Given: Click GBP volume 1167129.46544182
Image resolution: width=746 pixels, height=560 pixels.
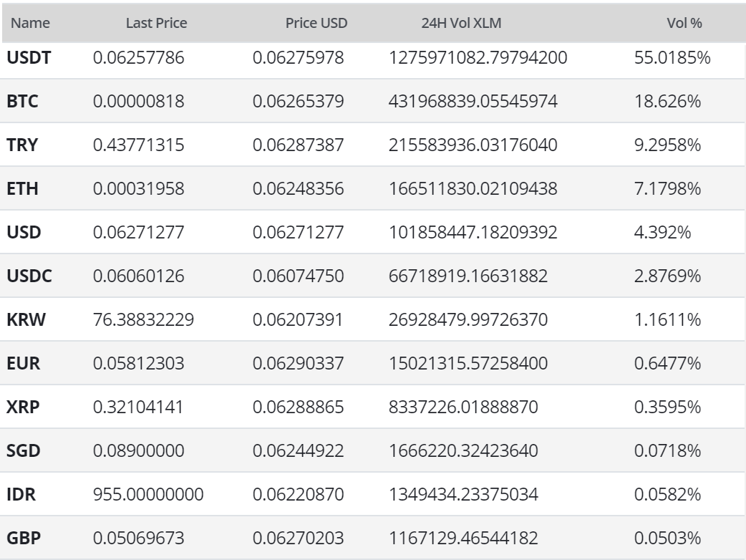Looking at the screenshot, I should pos(463,538).
